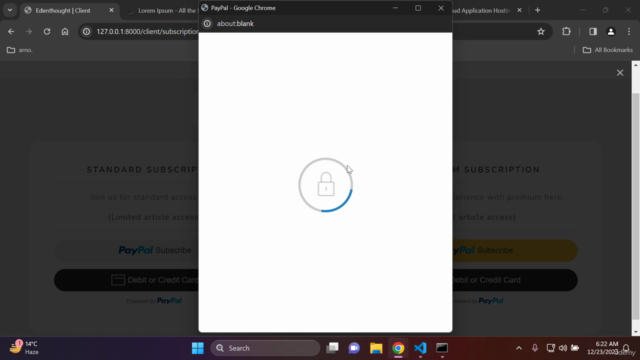Viewport: 640px width, 360px height.
Task: Show hidden system tray icons
Action: coord(519,348)
